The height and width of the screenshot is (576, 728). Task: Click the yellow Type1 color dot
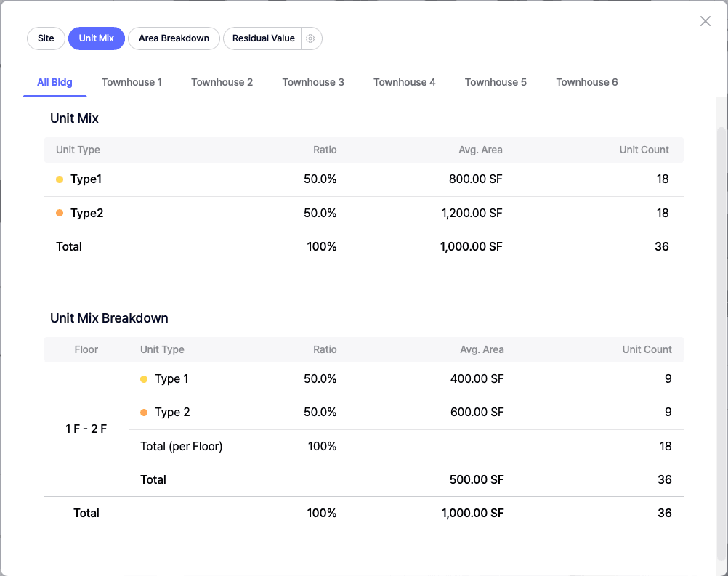pyautogui.click(x=60, y=179)
